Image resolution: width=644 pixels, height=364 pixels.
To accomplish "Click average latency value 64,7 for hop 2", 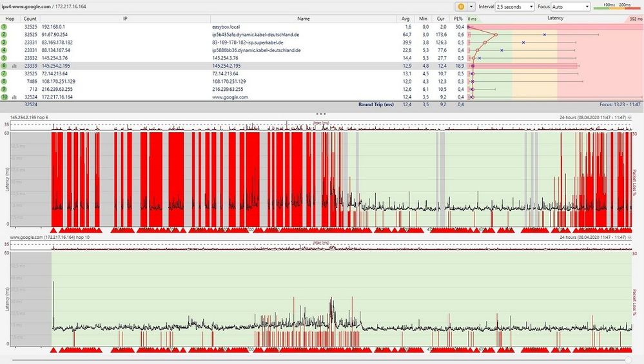I will pos(407,35).
